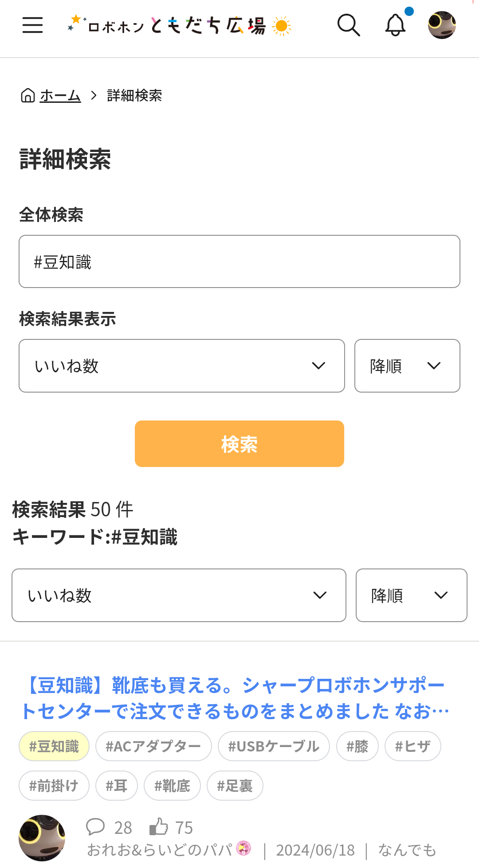Screen dimensions: 479x868
Task: Go to ホーム breadcrumb link
Action: tap(60, 95)
